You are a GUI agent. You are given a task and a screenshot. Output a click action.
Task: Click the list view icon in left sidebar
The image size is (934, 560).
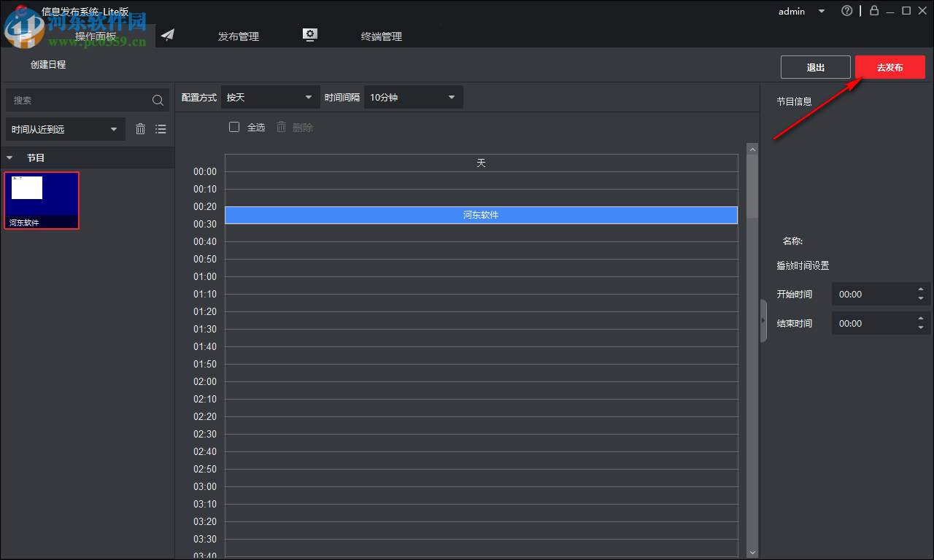(x=161, y=128)
